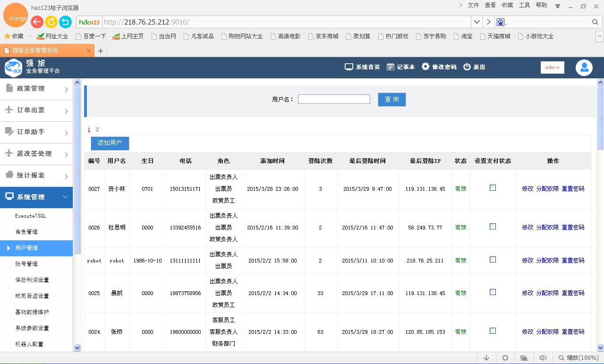Expand the 订单助手 sidebar section

pyautogui.click(x=36, y=132)
